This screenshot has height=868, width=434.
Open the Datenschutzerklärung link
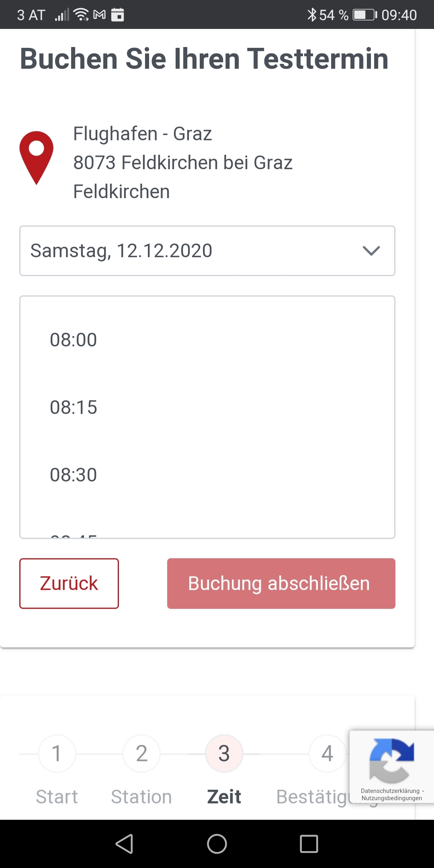coord(390,791)
